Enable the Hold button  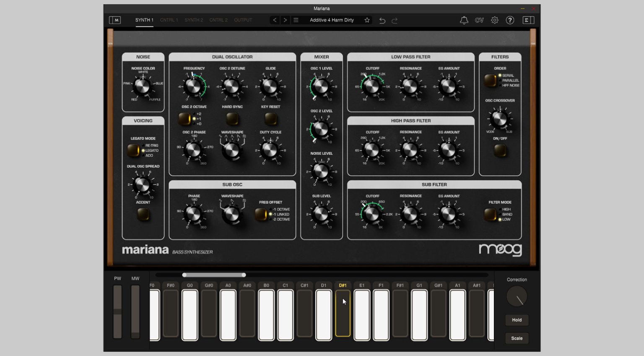coord(517,320)
